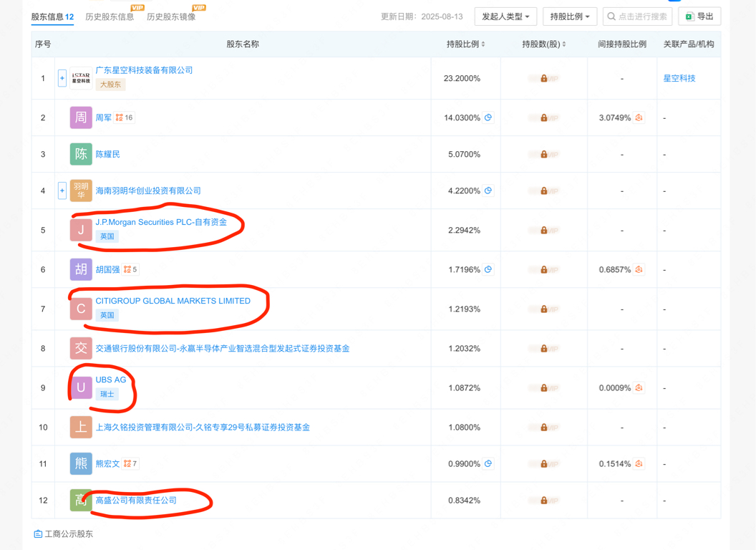
Task: Open 持股比例 dropdown filter
Action: (570, 16)
